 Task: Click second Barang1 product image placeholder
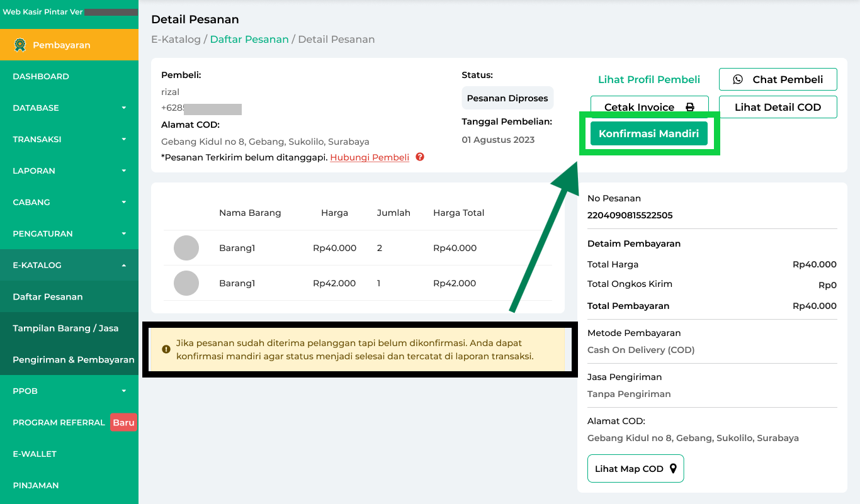point(186,283)
